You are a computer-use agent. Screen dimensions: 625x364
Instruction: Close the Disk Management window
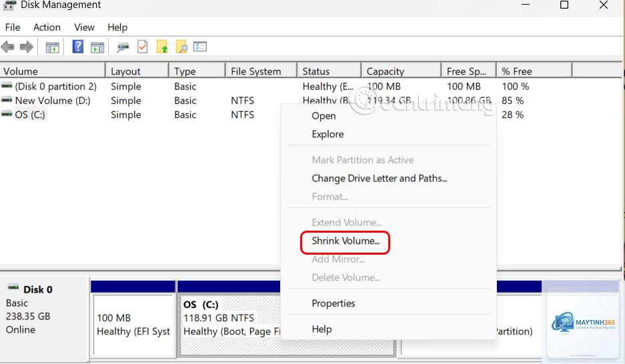604,5
